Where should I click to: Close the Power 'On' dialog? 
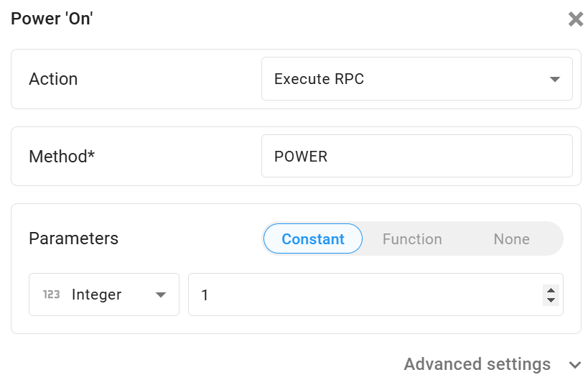coord(575,19)
